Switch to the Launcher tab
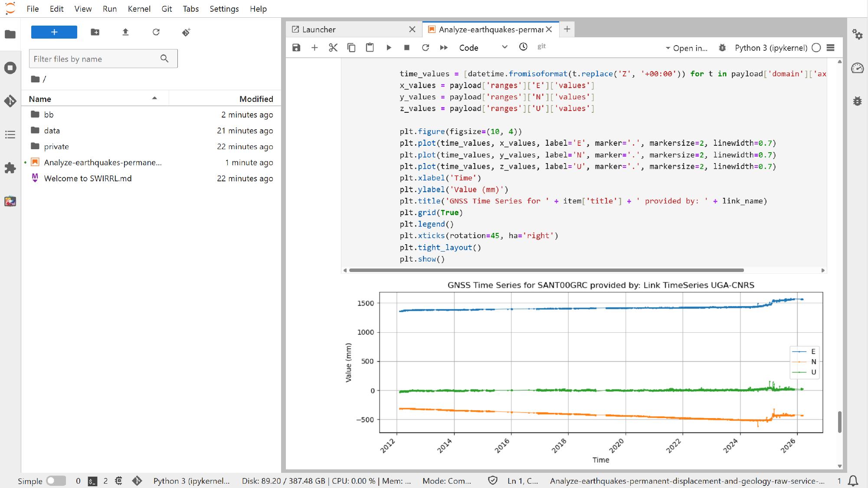Viewport: 868px width, 488px height. [x=319, y=29]
